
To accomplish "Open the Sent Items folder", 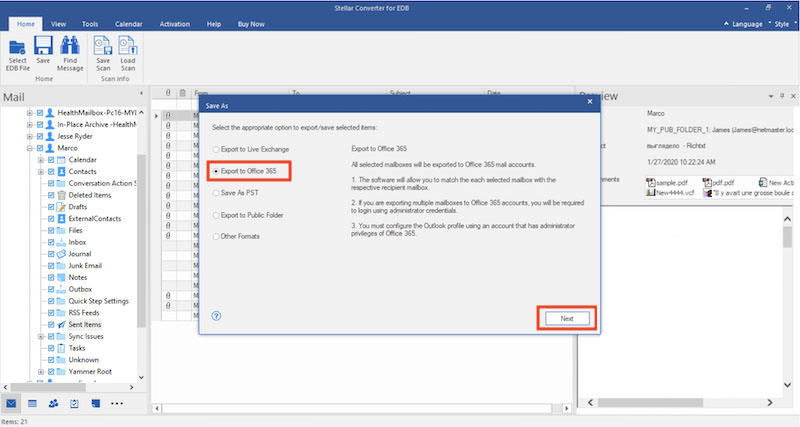I will click(x=85, y=324).
